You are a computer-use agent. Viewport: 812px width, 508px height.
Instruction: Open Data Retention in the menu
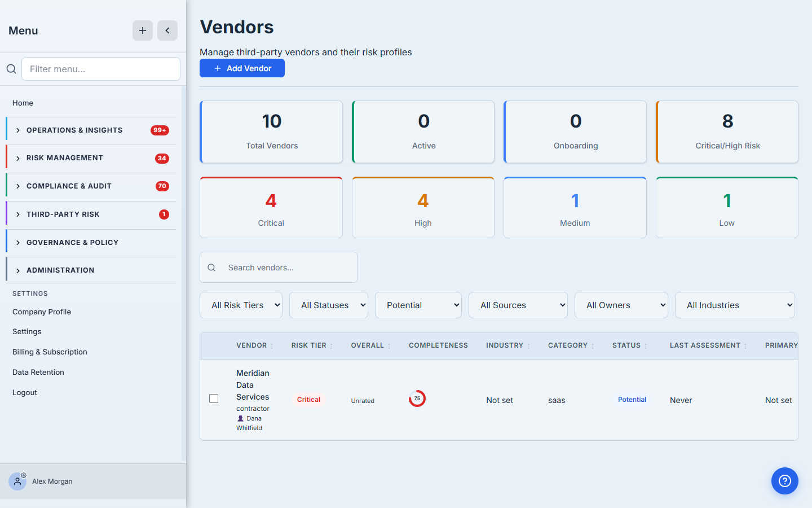click(x=38, y=372)
